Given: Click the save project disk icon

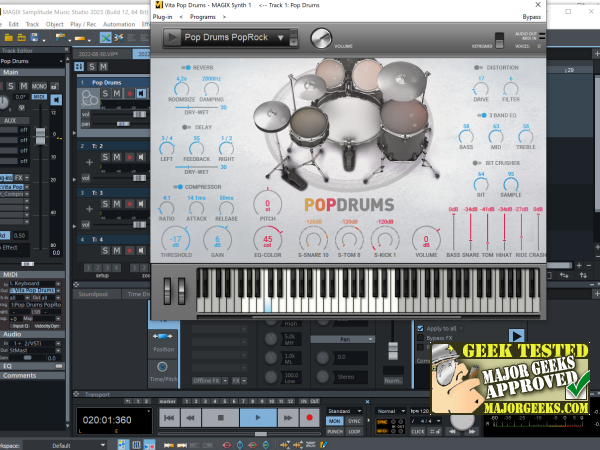Looking at the screenshot, I should [x=34, y=38].
